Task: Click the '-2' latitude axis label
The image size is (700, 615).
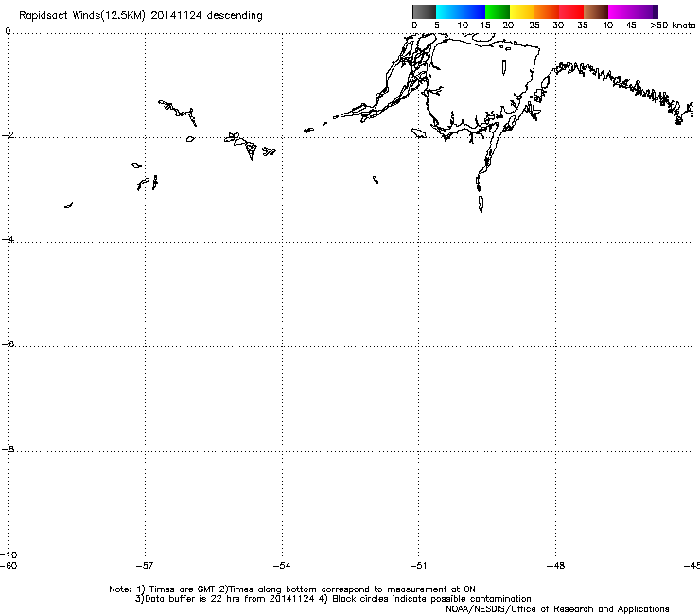Action: pos(8,135)
